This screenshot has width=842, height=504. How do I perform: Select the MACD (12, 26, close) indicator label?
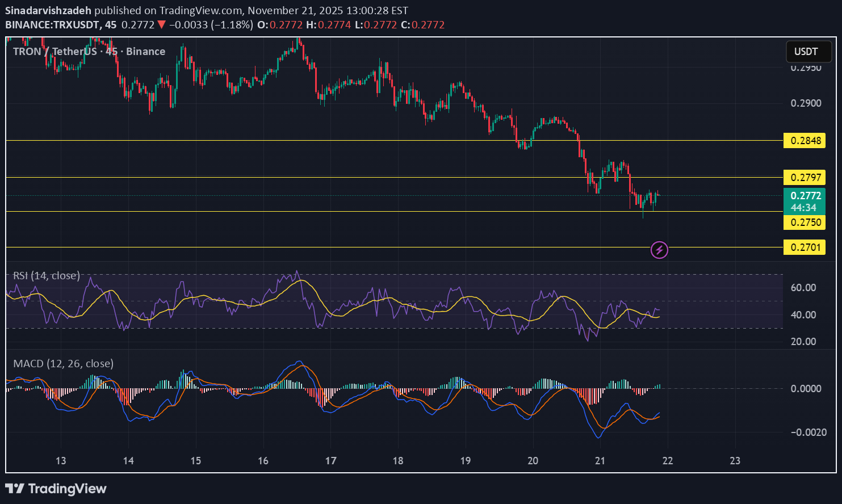(63, 364)
